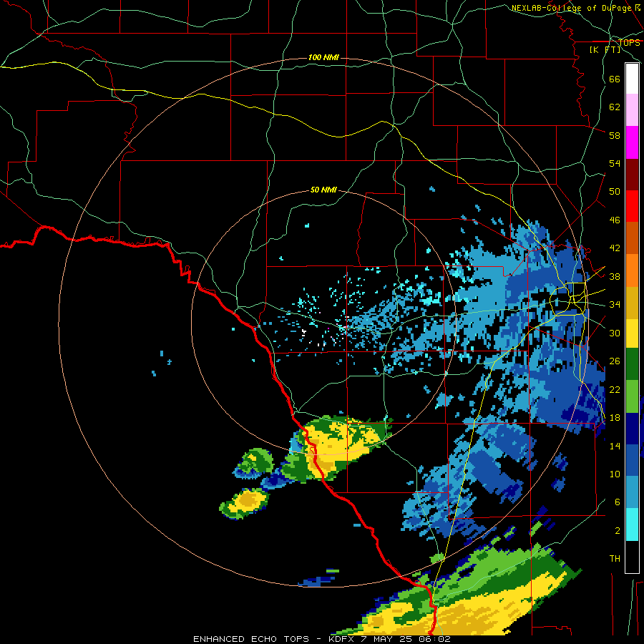The image size is (644, 644).
Task: Click the legend value "54"
Action: tap(615, 163)
